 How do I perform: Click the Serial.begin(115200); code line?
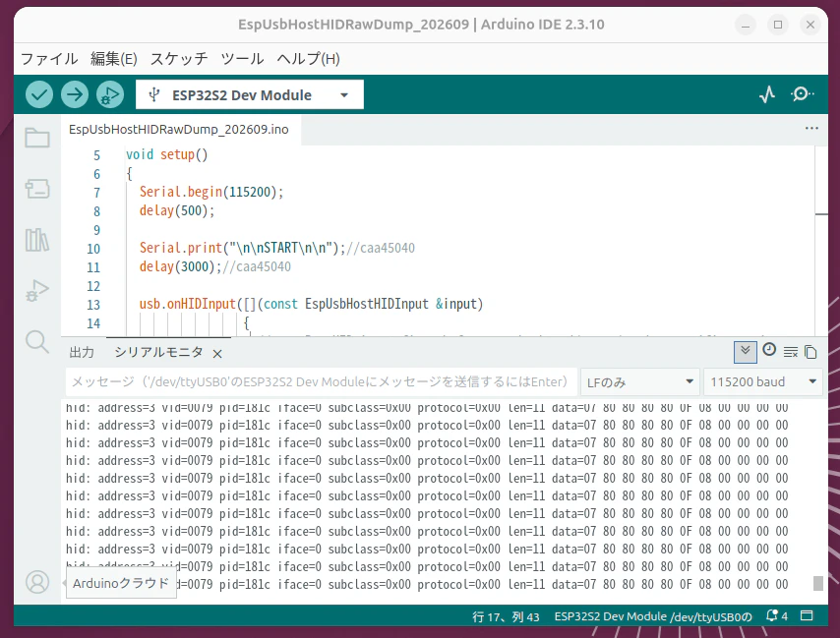coord(211,192)
